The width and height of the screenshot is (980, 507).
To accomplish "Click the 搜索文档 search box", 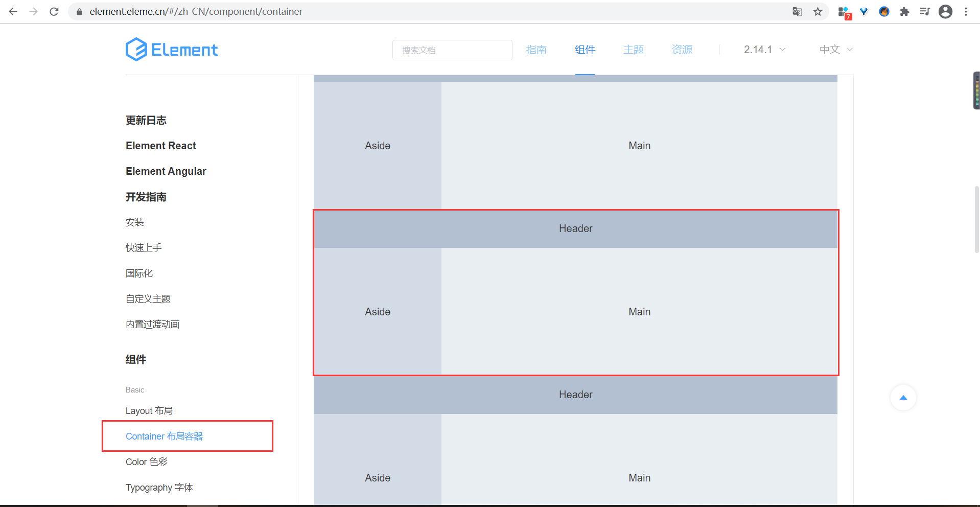I will [452, 50].
